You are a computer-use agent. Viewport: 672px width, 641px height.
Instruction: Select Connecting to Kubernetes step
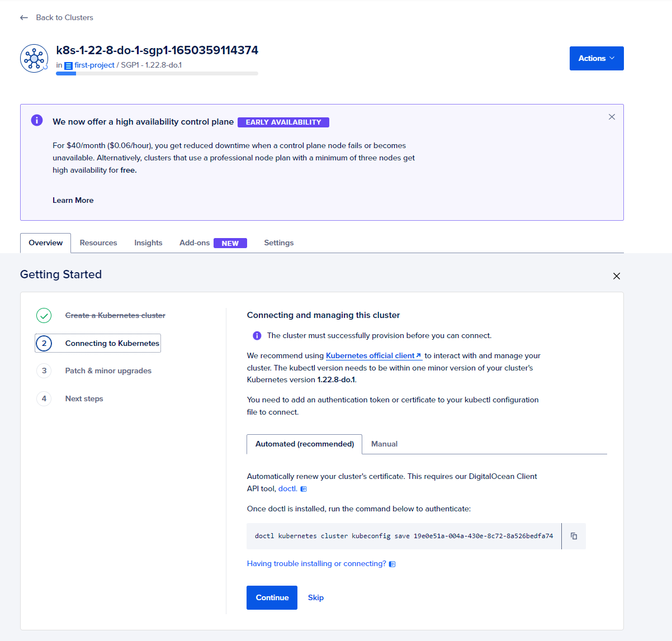(112, 344)
